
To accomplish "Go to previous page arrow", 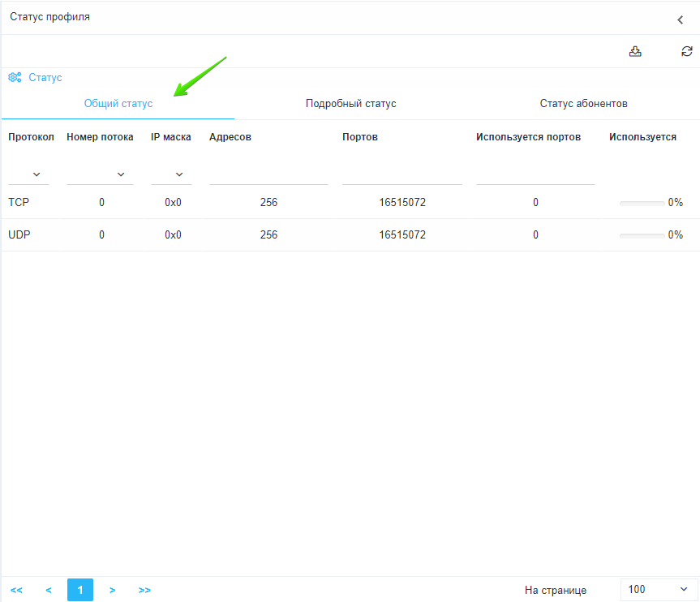I will pyautogui.click(x=49, y=590).
